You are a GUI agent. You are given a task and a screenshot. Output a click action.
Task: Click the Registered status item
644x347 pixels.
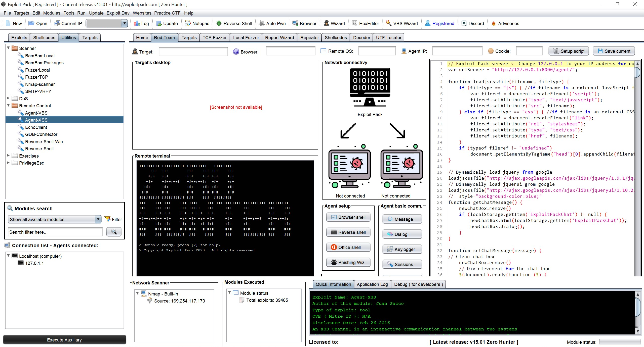click(x=439, y=23)
